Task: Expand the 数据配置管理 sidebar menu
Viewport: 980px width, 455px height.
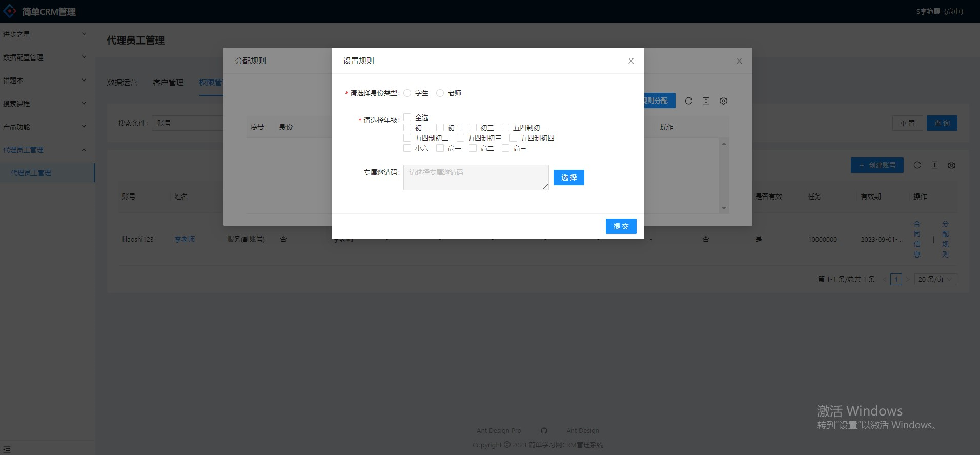Action: click(x=44, y=57)
